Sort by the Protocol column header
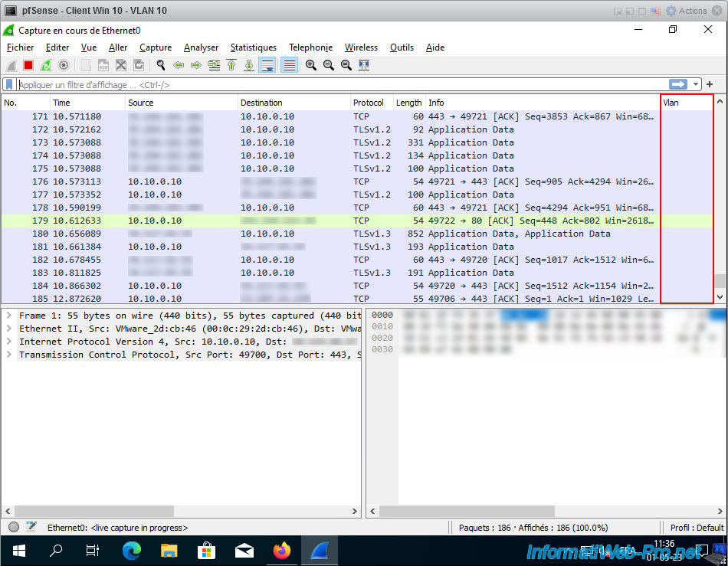 [372, 103]
